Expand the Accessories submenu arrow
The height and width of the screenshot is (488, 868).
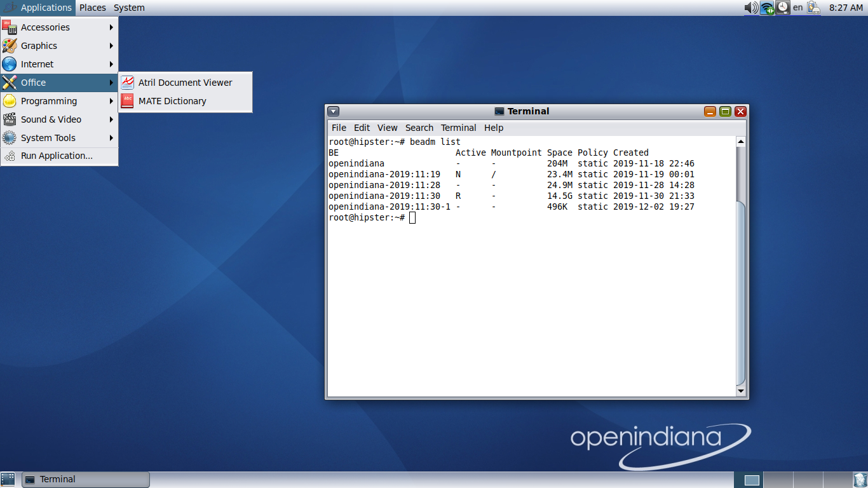click(111, 27)
